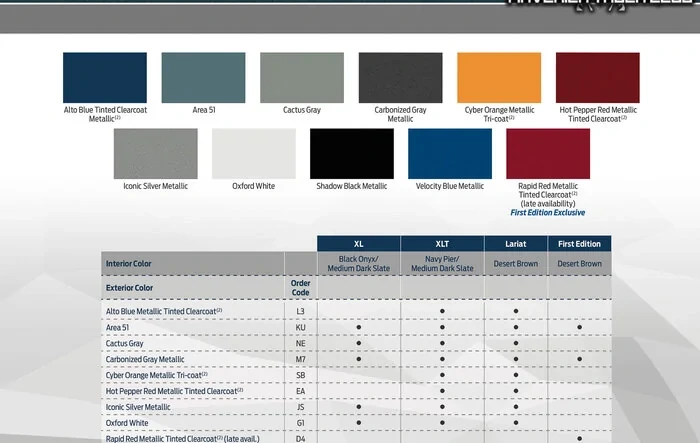Click order code SB
Image resolution: width=700 pixels, height=443 pixels.
tap(300, 375)
